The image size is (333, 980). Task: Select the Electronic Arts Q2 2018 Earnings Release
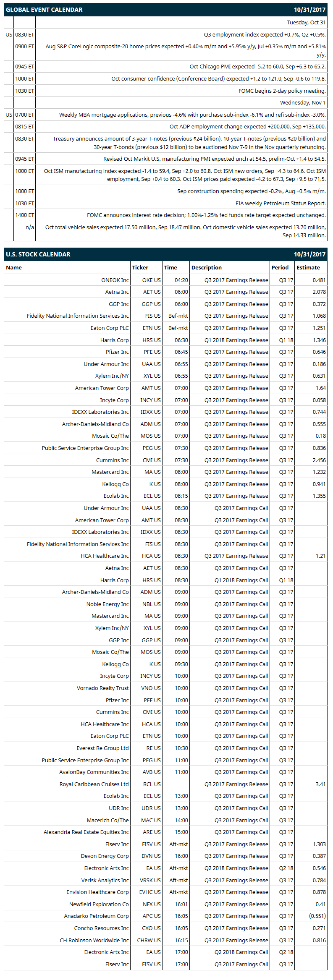236,868
